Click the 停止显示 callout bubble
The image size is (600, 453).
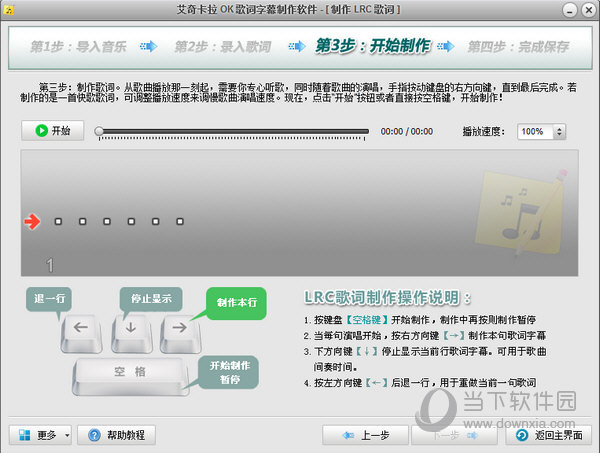click(x=151, y=299)
